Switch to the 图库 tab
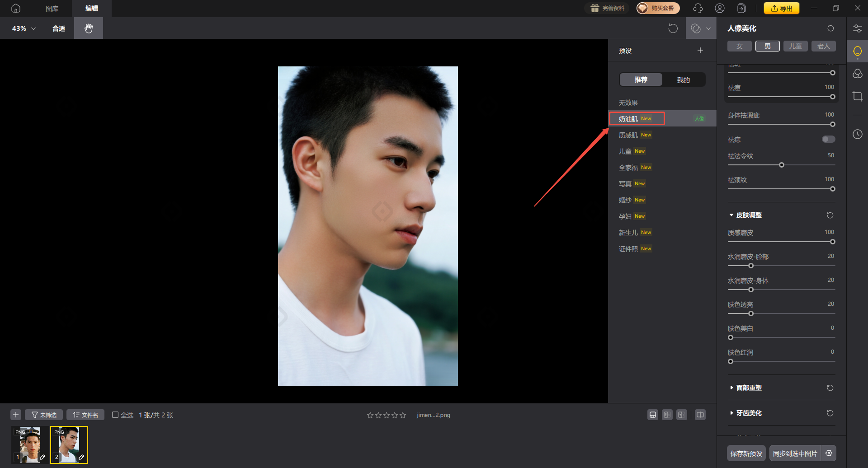 [x=52, y=9]
